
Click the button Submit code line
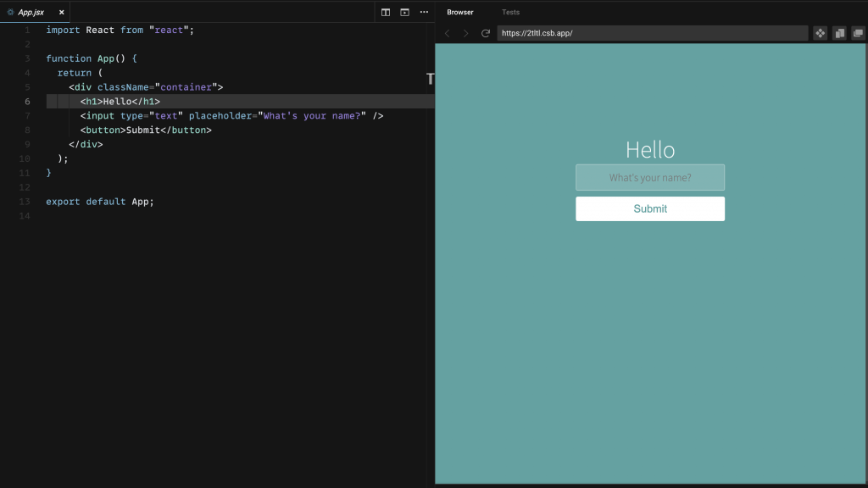pyautogui.click(x=146, y=130)
